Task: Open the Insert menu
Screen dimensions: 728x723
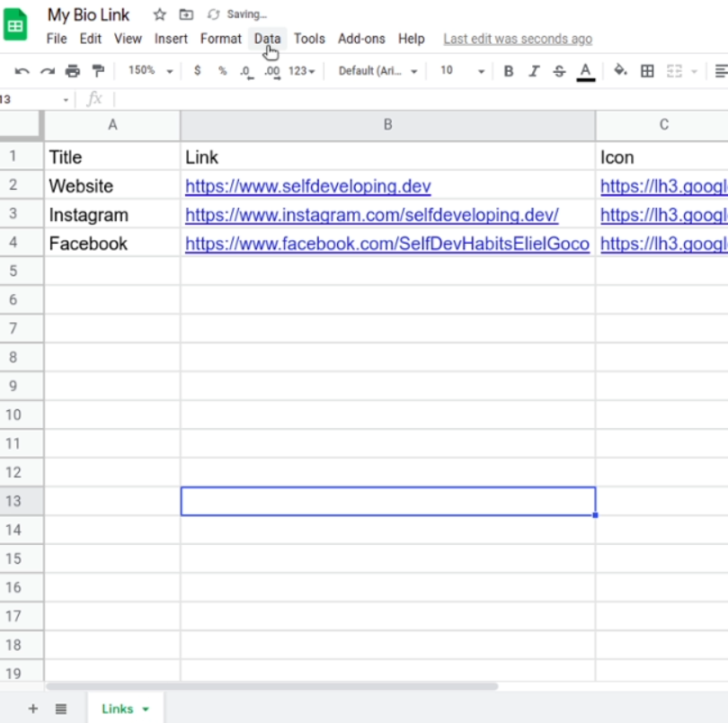Action: coord(171,39)
